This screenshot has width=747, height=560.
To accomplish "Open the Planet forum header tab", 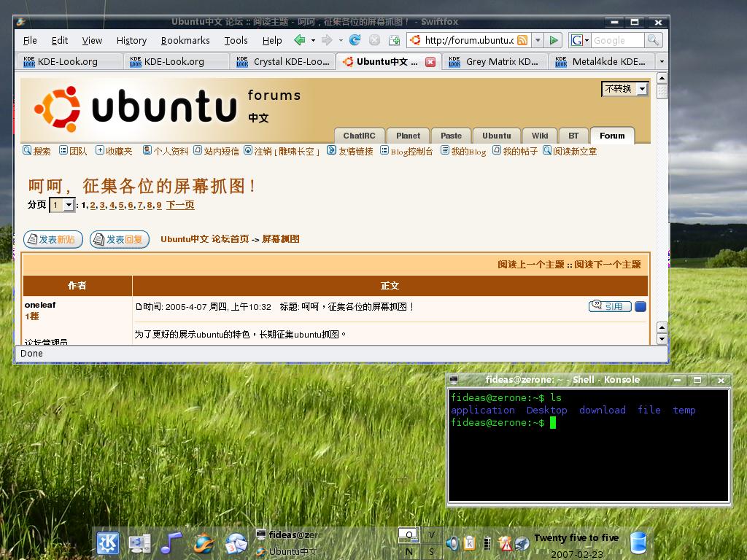I will [x=408, y=136].
